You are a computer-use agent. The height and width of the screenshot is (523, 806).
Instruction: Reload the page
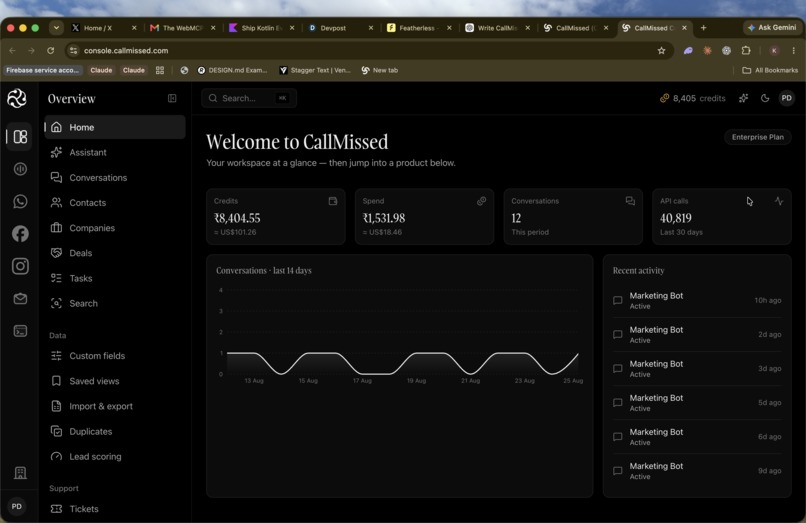50,50
